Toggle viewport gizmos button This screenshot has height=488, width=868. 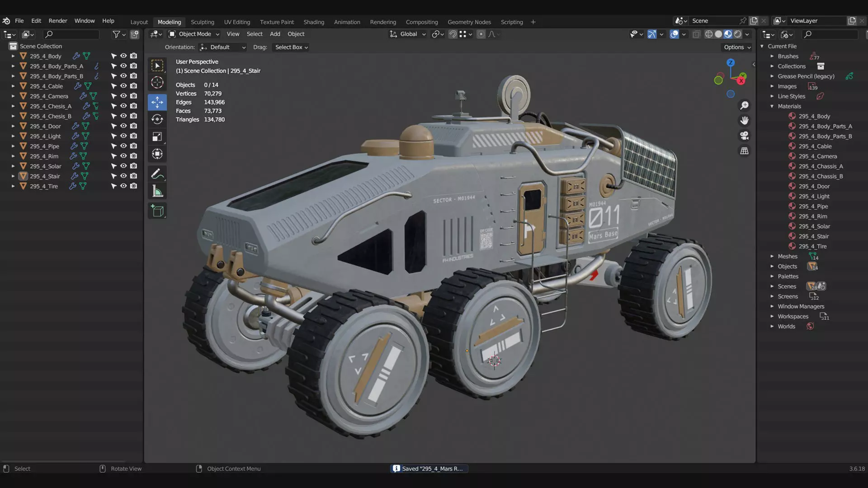click(x=652, y=34)
